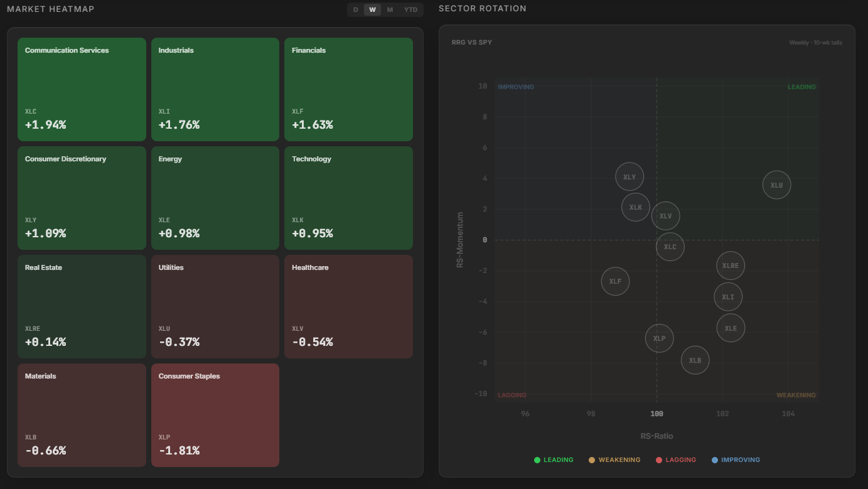Click the Weekly 10-wk tails label
The image size is (868, 489).
coord(816,43)
